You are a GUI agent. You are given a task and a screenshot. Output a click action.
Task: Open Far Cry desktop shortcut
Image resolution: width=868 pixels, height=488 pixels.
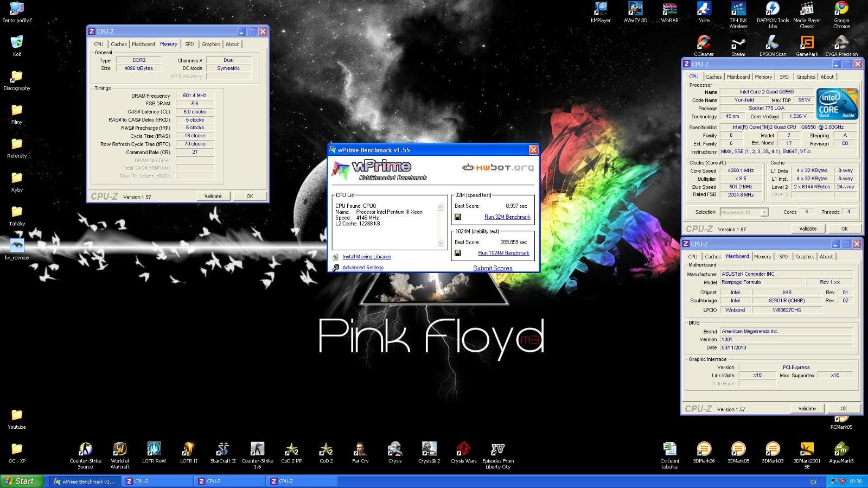(x=360, y=453)
